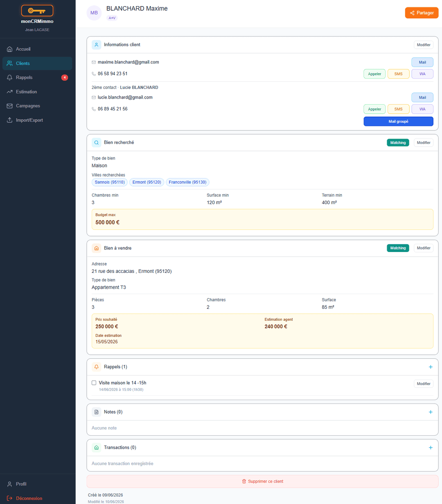Click Supprimer ce client button

(262, 482)
